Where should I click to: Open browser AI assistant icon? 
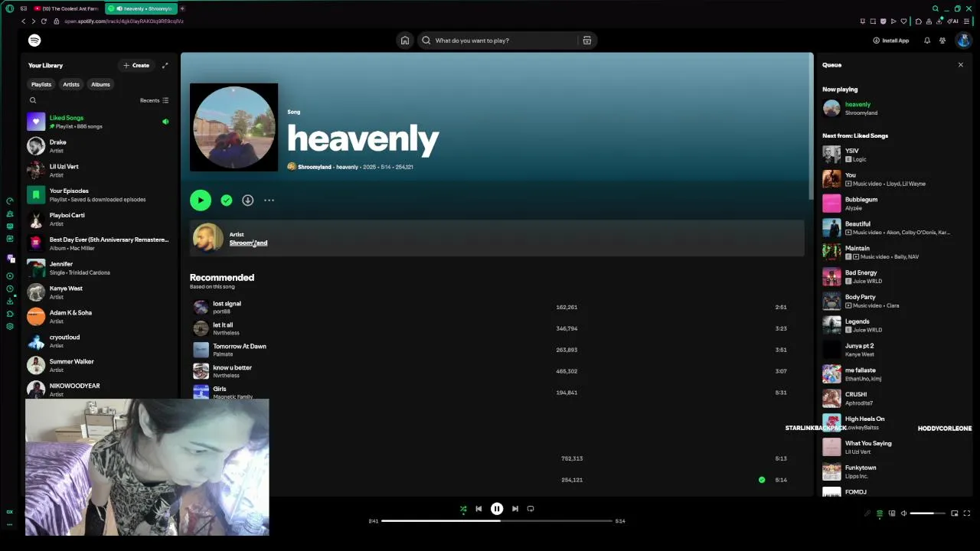952,21
